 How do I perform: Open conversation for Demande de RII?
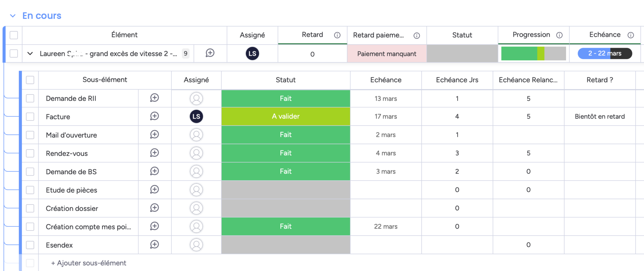(x=154, y=98)
